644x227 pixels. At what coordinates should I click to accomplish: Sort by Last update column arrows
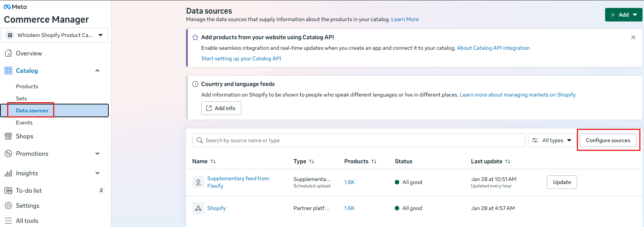pyautogui.click(x=508, y=161)
